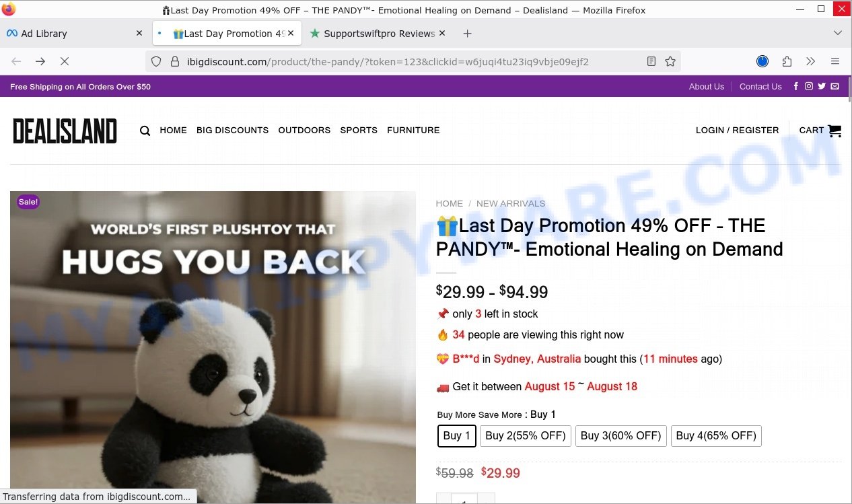Viewport: 852px width, 504px height.
Task: Open the BIG DISCOUNTS menu item
Action: 232,131
